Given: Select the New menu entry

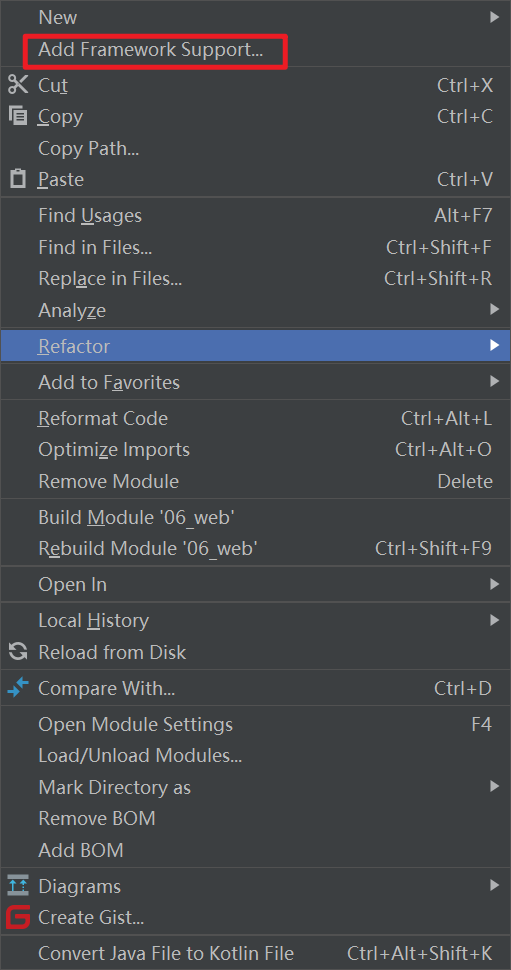Looking at the screenshot, I should coord(256,17).
